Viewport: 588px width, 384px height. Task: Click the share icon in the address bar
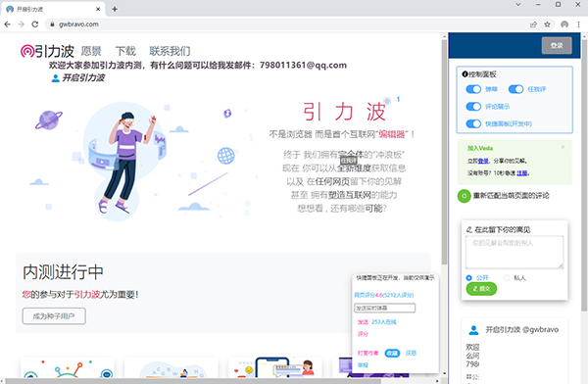pos(533,24)
